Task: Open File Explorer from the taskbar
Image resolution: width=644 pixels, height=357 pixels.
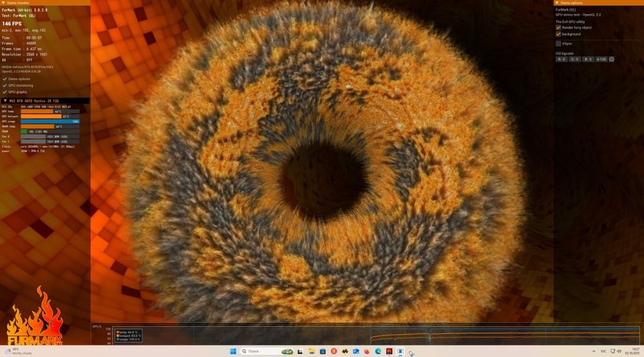Action: pyautogui.click(x=311, y=352)
